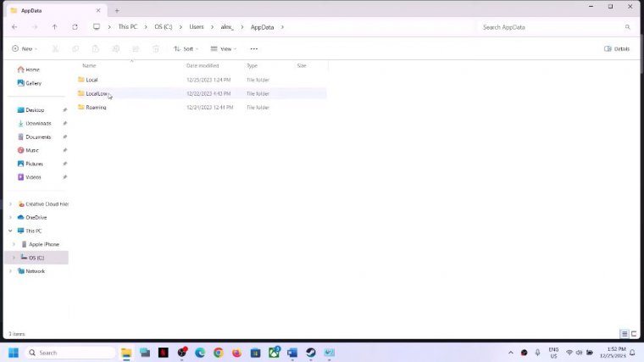Viewport: 644px width, 362px height.
Task: Expand the Network tree node
Action: [x=10, y=271]
